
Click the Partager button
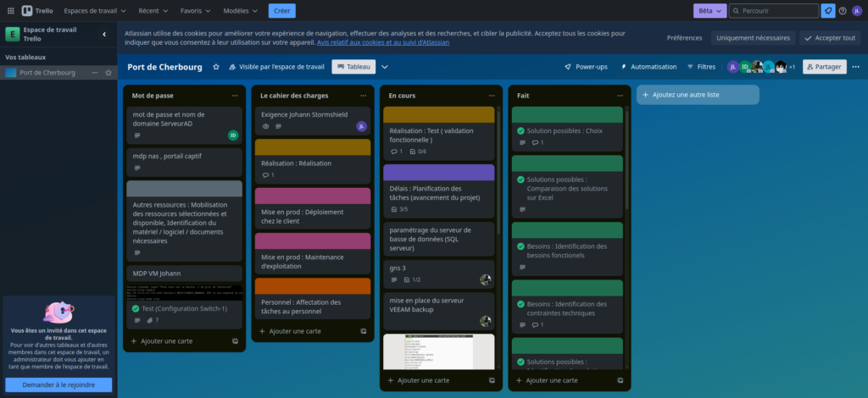[824, 67]
